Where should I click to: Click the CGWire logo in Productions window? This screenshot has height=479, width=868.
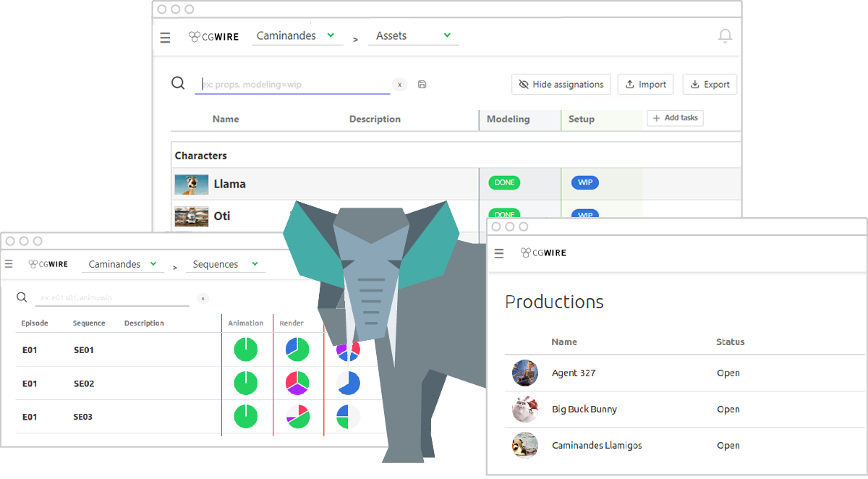tap(543, 253)
